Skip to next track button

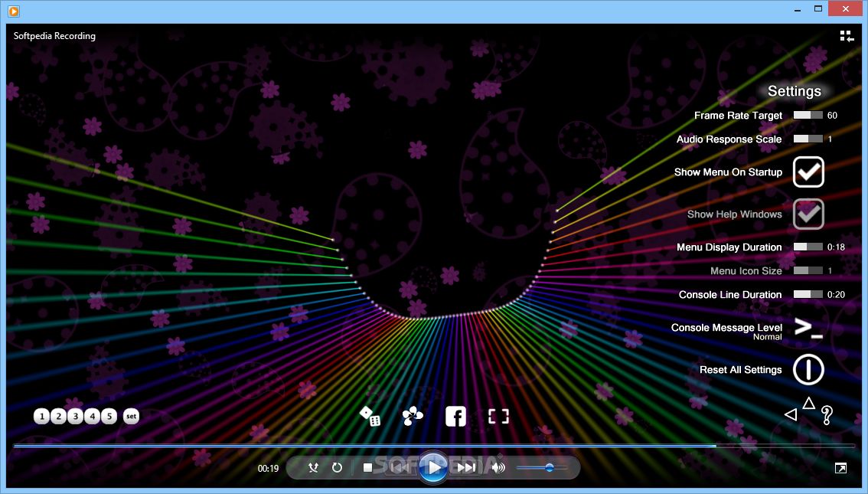coord(466,468)
